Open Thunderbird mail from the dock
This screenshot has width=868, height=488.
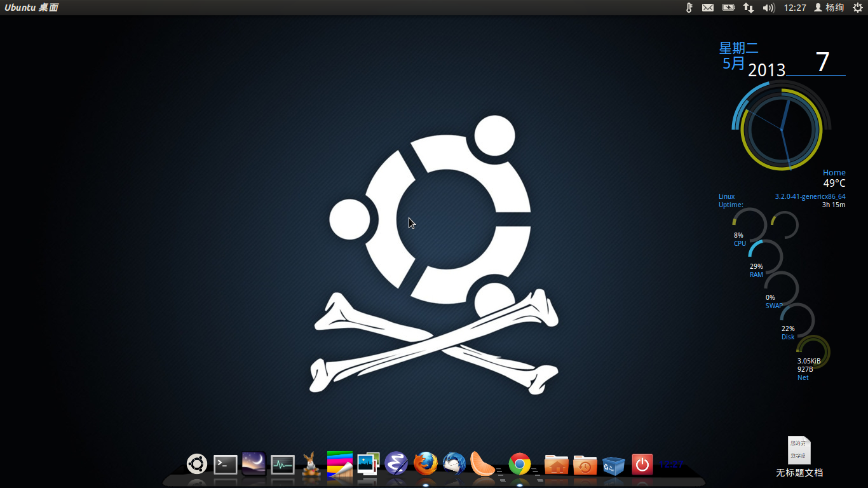tap(454, 464)
